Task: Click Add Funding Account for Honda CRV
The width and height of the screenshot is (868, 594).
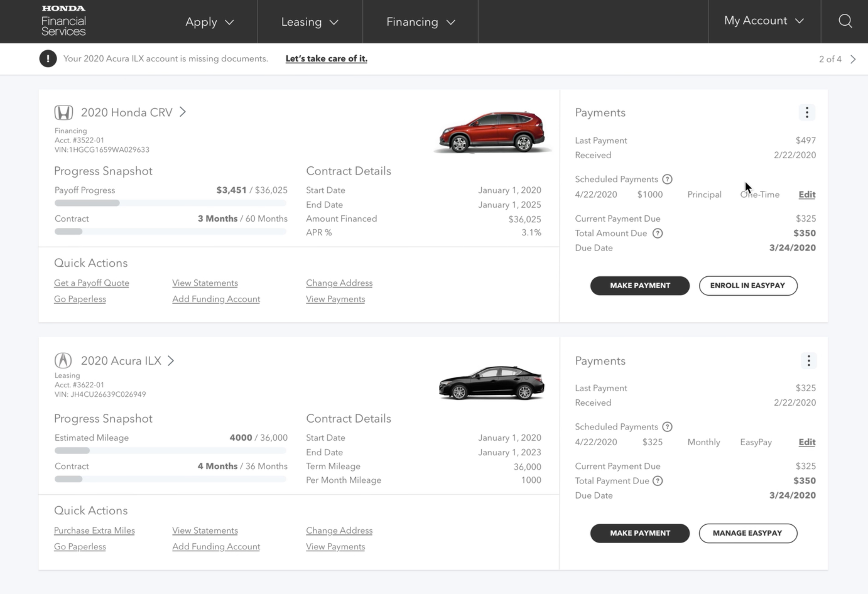Action: 216,299
